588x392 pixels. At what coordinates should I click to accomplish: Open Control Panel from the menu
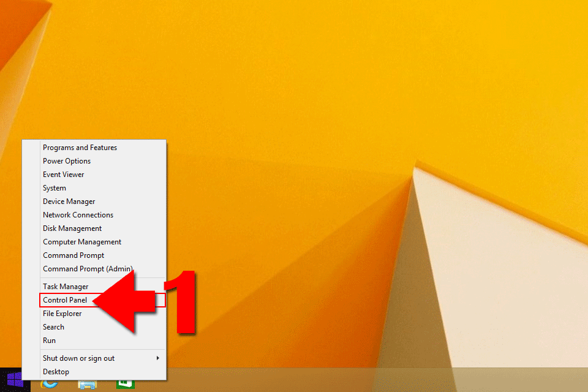click(x=65, y=300)
